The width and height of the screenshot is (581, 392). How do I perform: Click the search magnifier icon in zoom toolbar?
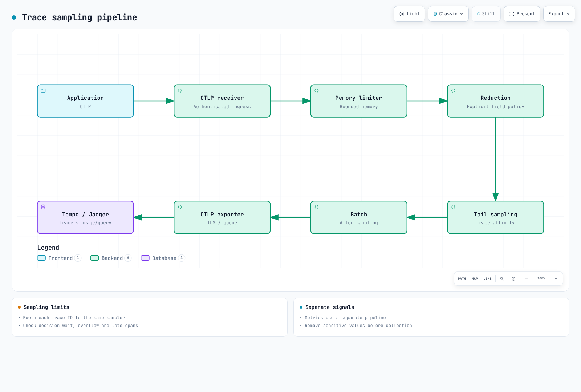click(x=502, y=279)
